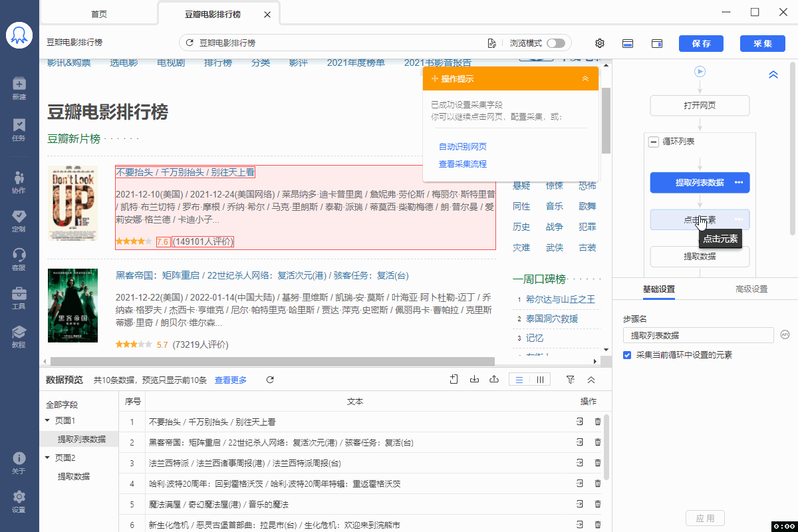Open the 新建 (New) sidebar item
Viewport: 798px width, 532px height.
click(x=19, y=88)
